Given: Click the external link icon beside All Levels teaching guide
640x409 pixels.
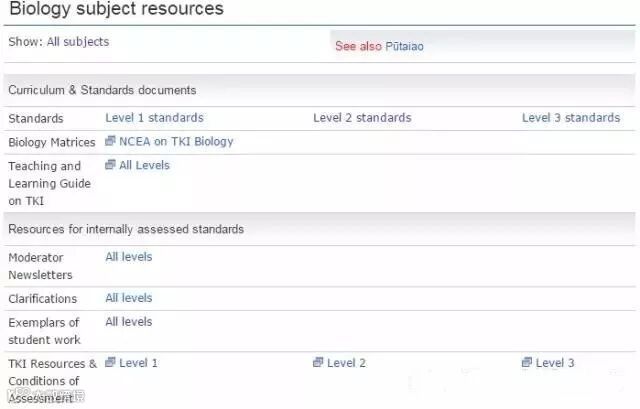Looking at the screenshot, I should (110, 166).
